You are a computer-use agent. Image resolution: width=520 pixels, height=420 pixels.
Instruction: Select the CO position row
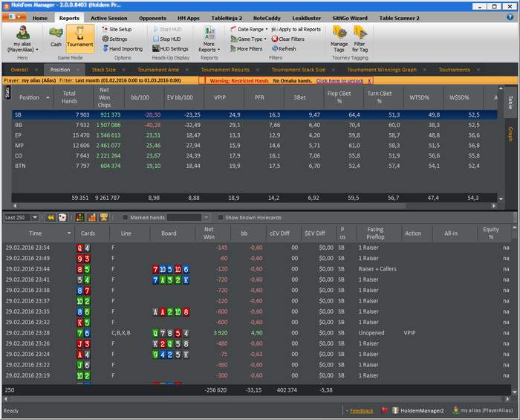click(254, 155)
